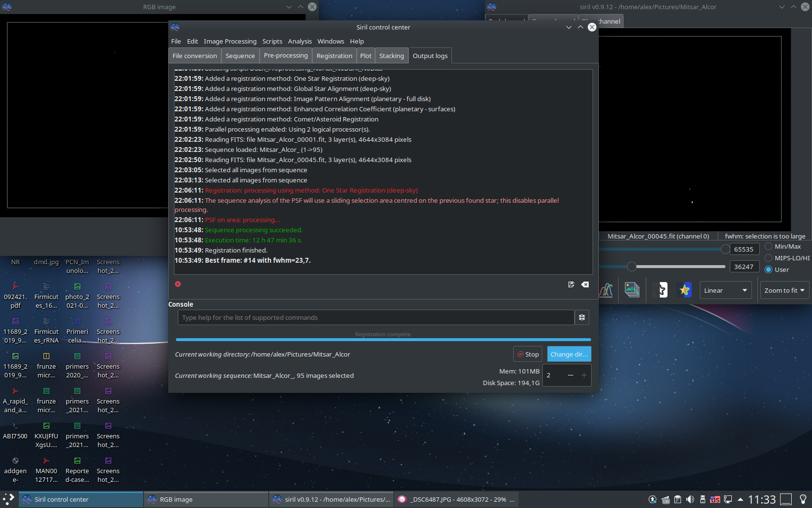Open the audio volume tray icon

[690, 499]
